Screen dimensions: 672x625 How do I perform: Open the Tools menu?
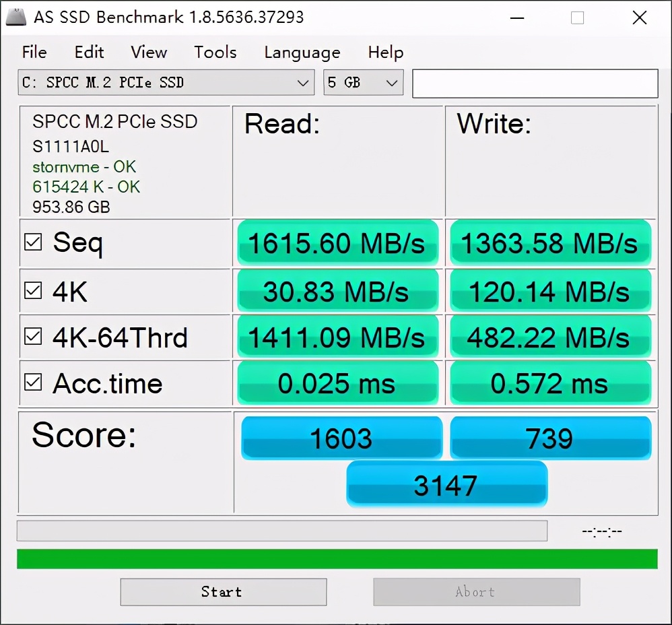pyautogui.click(x=215, y=52)
